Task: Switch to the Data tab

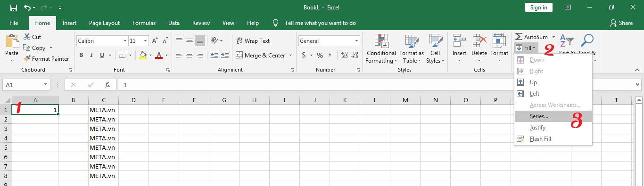Action: (x=174, y=23)
